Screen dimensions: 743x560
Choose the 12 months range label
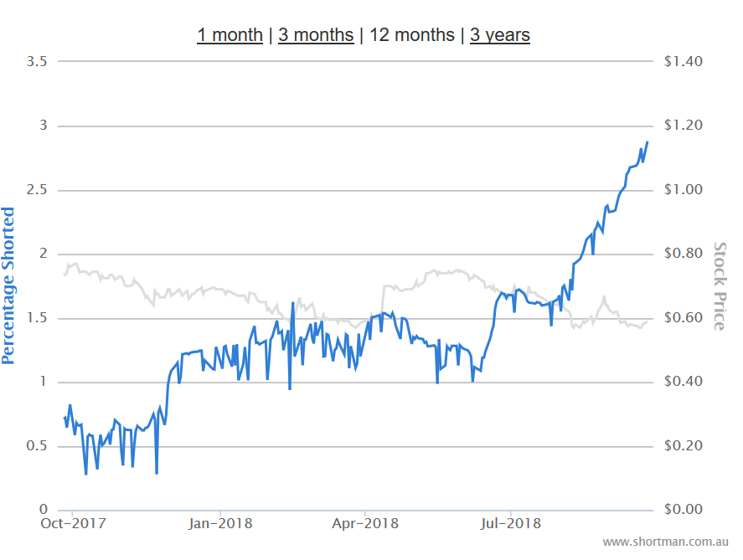click(x=412, y=35)
